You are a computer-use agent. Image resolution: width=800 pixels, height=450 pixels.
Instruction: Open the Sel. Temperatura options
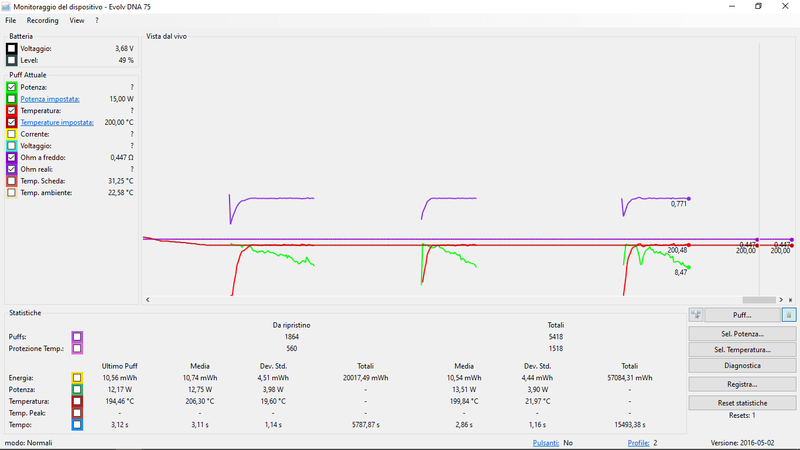(x=742, y=349)
